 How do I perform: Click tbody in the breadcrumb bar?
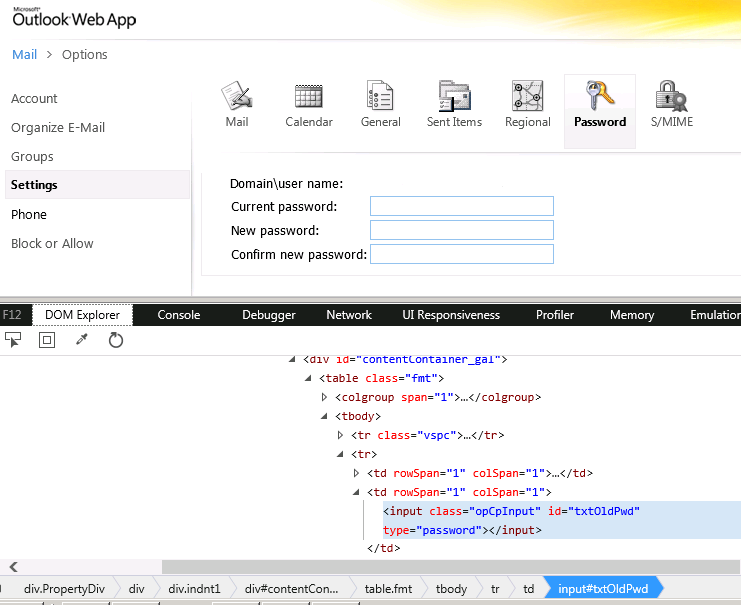(451, 589)
